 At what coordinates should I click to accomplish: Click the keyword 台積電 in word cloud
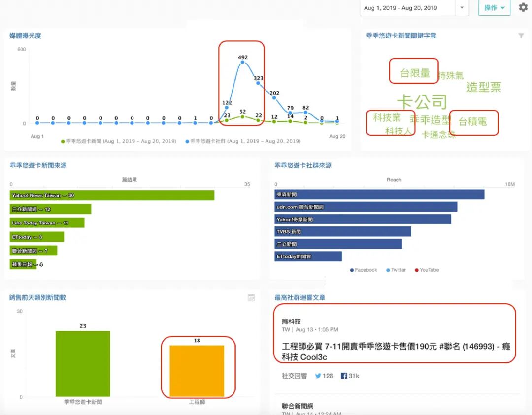(472, 121)
